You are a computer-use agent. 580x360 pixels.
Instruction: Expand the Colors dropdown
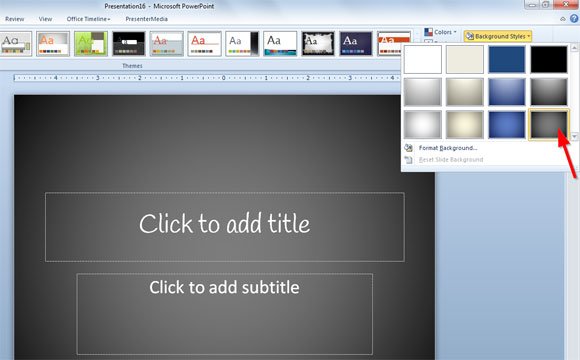(x=441, y=32)
